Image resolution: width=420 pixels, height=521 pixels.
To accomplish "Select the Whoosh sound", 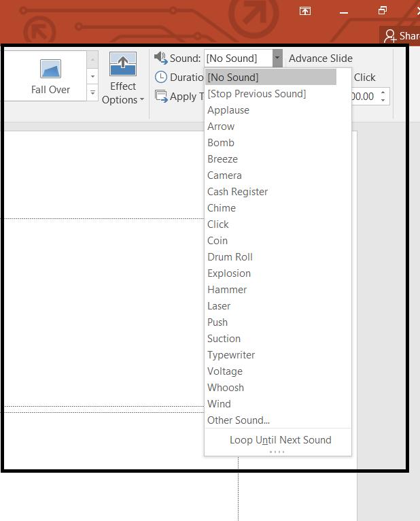I will click(x=277, y=388).
